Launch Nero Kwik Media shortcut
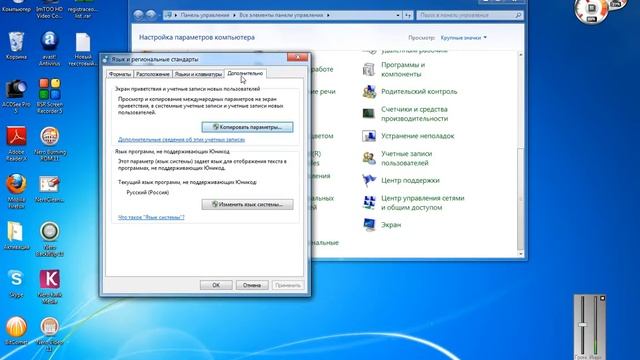This screenshot has width=640, height=360. coord(50,286)
